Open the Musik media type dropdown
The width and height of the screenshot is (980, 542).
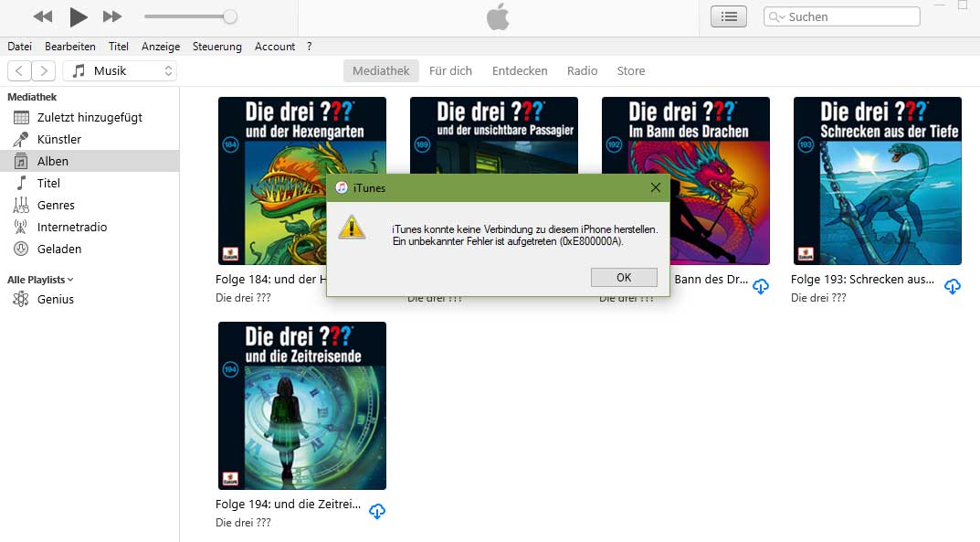coord(120,70)
